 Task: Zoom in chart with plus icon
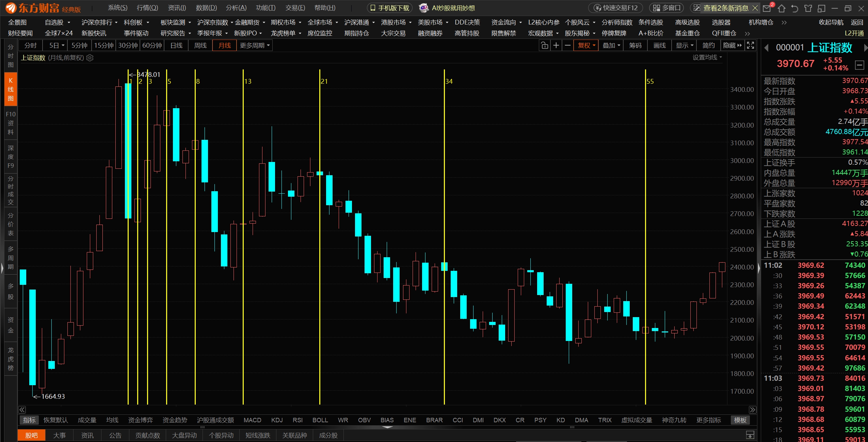coord(556,46)
